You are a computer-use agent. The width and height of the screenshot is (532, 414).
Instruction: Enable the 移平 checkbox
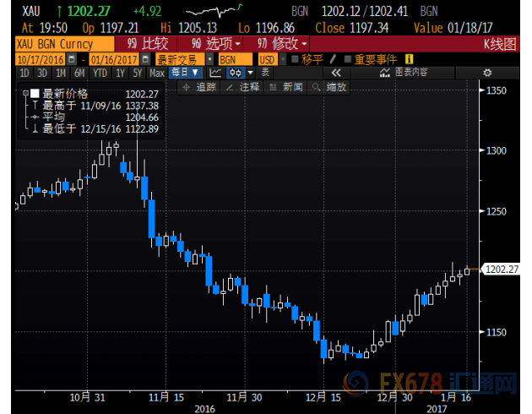click(x=295, y=59)
